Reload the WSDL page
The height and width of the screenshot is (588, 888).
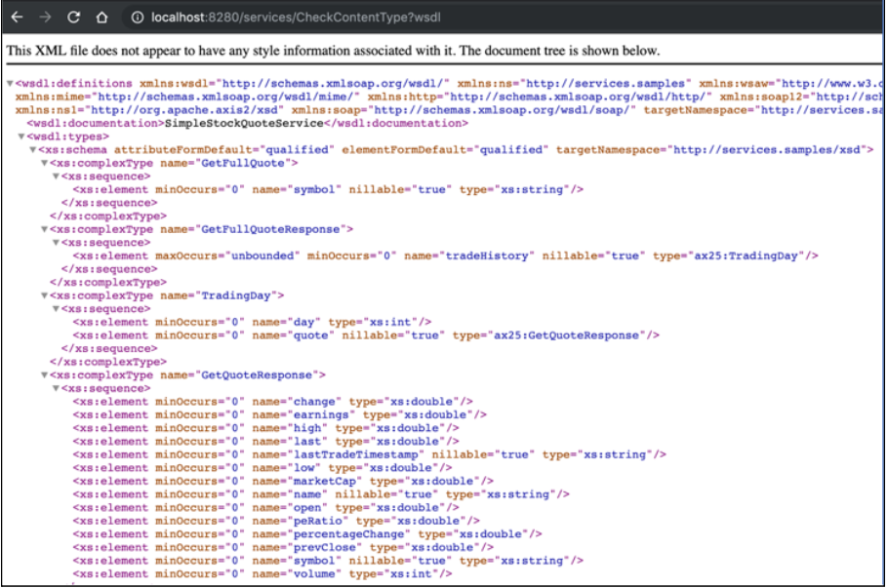(x=73, y=18)
